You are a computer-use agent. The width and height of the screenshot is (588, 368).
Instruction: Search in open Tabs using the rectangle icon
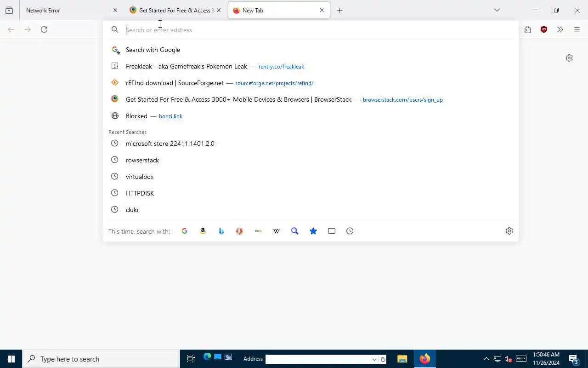pyautogui.click(x=332, y=231)
